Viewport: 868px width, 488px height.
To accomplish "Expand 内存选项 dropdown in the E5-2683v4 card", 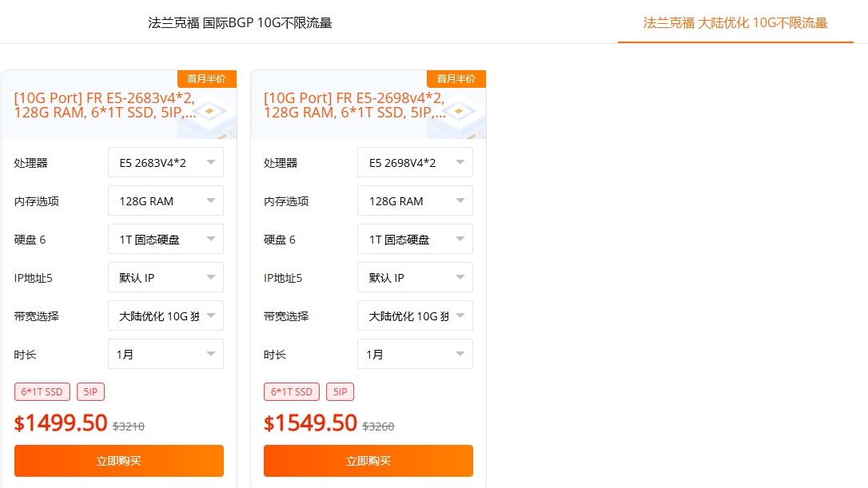I will [165, 201].
